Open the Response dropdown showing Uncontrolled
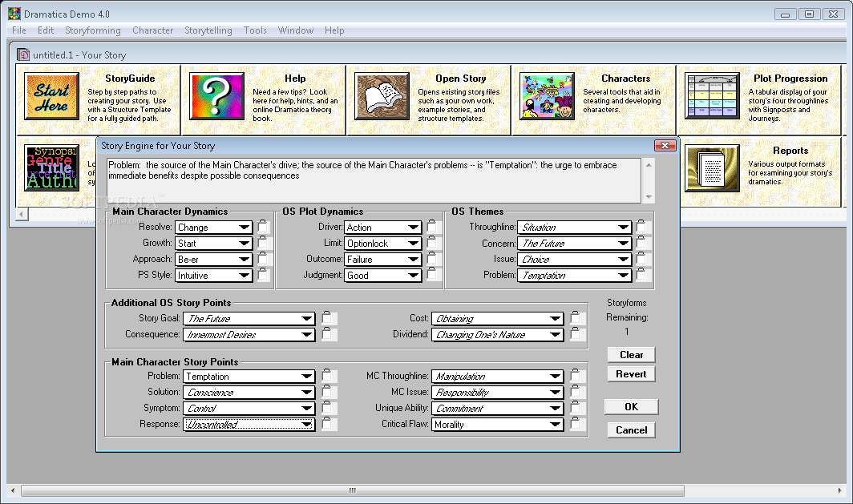The height and width of the screenshot is (504, 853). point(249,424)
